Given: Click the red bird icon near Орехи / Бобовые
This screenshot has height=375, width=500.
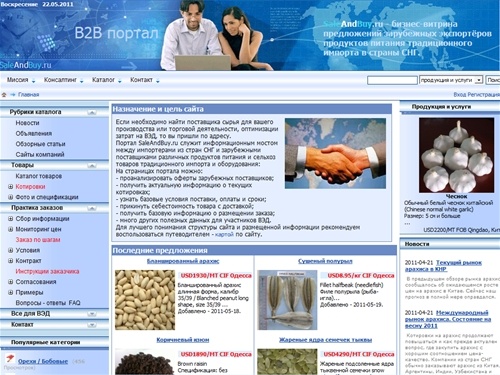Looking at the screenshot, I should point(10,359).
